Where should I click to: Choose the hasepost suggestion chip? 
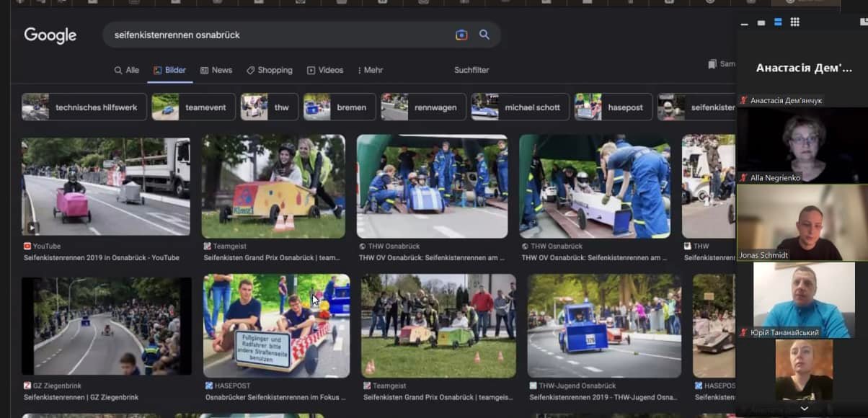point(613,107)
